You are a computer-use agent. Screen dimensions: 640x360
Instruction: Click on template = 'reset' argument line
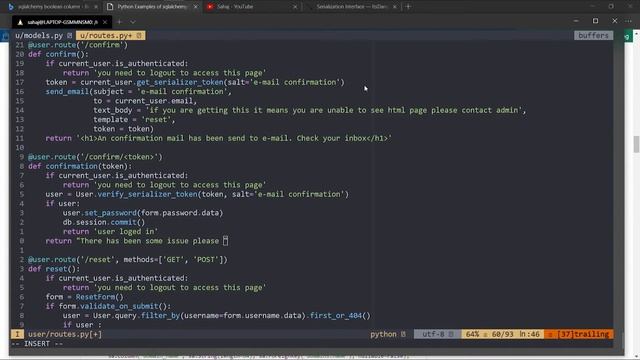134,120
